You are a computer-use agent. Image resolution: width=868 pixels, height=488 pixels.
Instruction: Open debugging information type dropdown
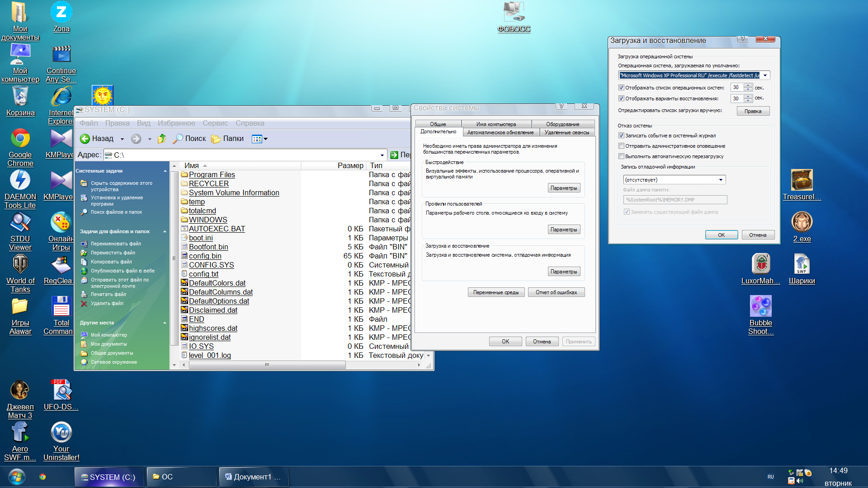point(721,180)
